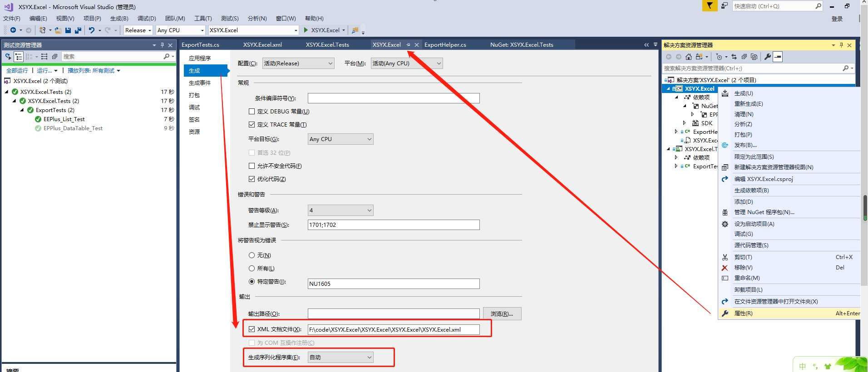Click the 登录 sign-in link

coord(837,19)
